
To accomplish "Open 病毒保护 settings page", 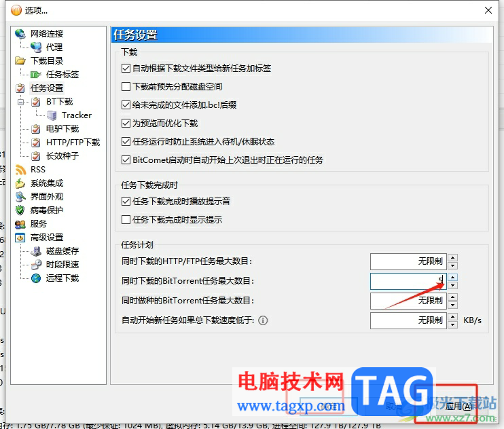I will 47,210.
